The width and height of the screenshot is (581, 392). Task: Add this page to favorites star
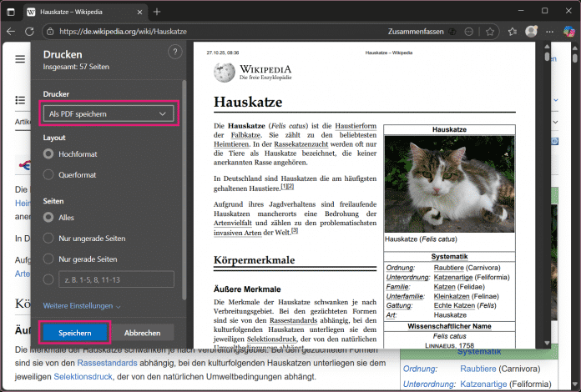pos(490,32)
